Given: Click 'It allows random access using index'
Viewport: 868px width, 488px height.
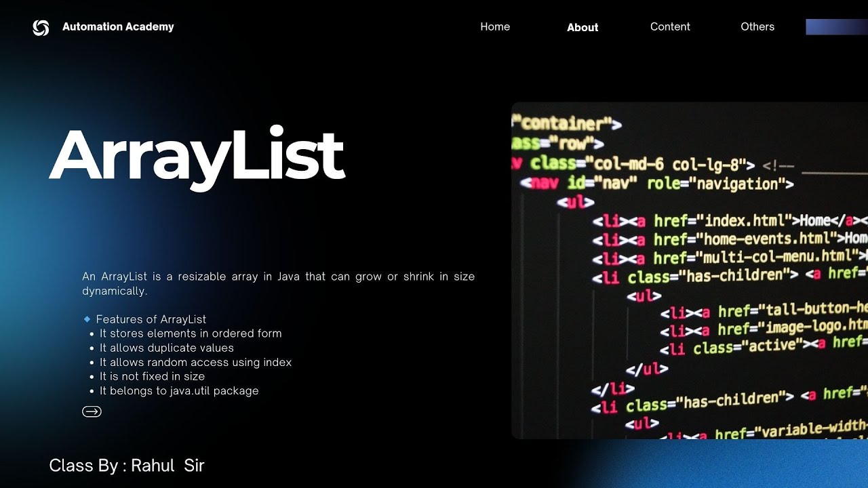Looking at the screenshot, I should [x=195, y=362].
